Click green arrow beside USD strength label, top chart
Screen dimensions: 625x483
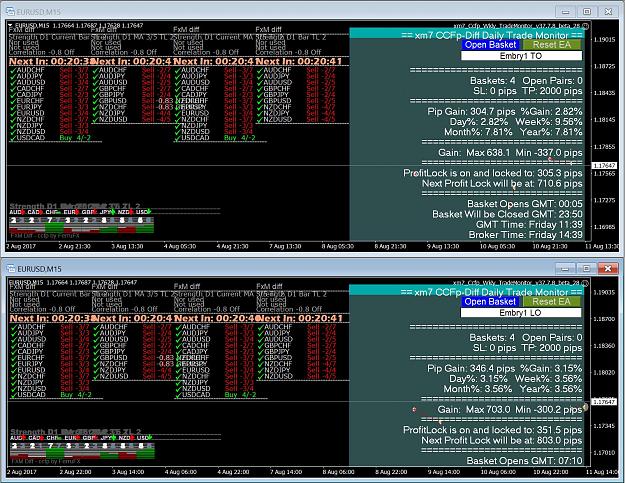click(149, 212)
